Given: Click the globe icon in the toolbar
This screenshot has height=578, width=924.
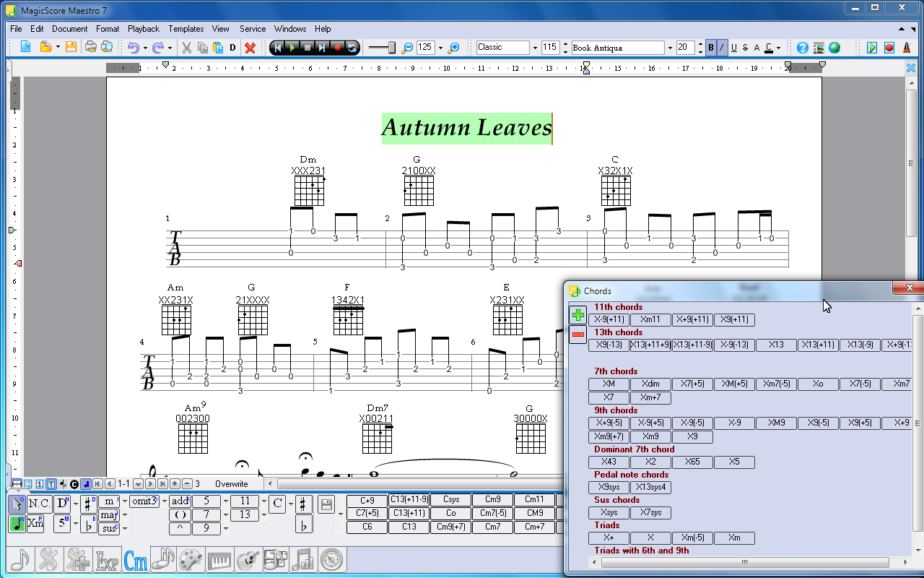Looking at the screenshot, I should (x=834, y=48).
